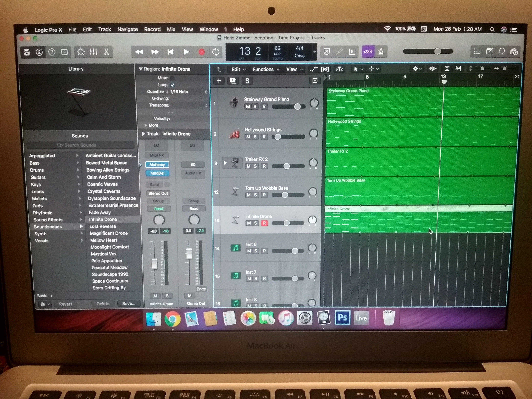This screenshot has height=399, width=532.
Task: Click the Duplicate Track icon
Action: pyautogui.click(x=233, y=81)
